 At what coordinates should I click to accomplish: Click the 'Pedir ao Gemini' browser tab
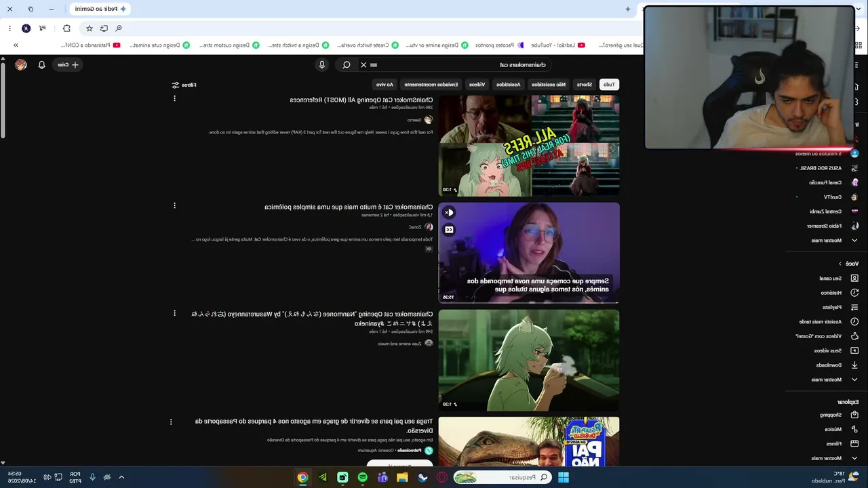[x=100, y=9]
